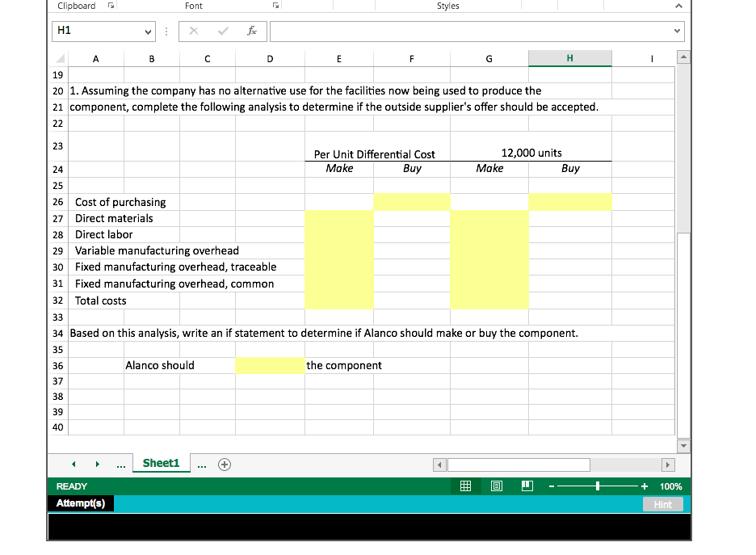Screen dimensions: 756x555
Task: Click the Hint button
Action: click(x=662, y=504)
